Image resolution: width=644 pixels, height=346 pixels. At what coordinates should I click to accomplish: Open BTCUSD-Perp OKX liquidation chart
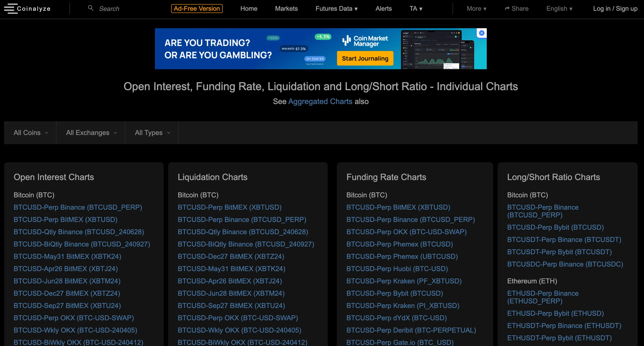coord(238,318)
